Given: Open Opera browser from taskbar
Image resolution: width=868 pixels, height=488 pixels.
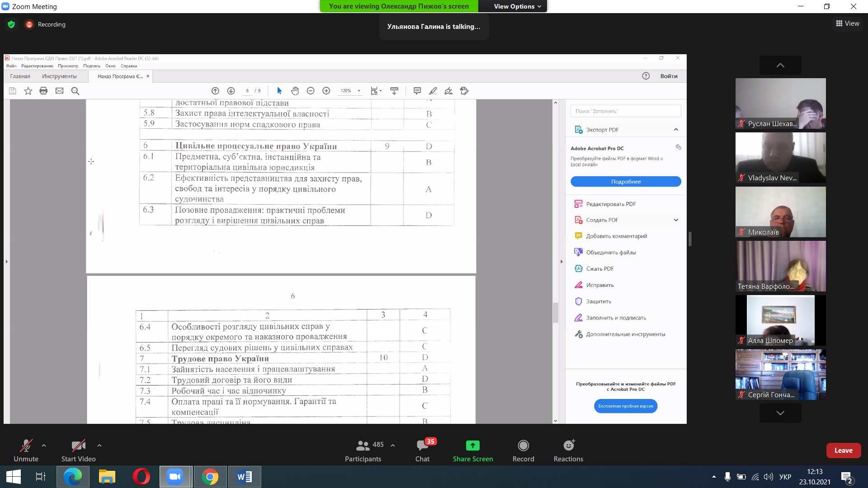Looking at the screenshot, I should click(x=141, y=477).
